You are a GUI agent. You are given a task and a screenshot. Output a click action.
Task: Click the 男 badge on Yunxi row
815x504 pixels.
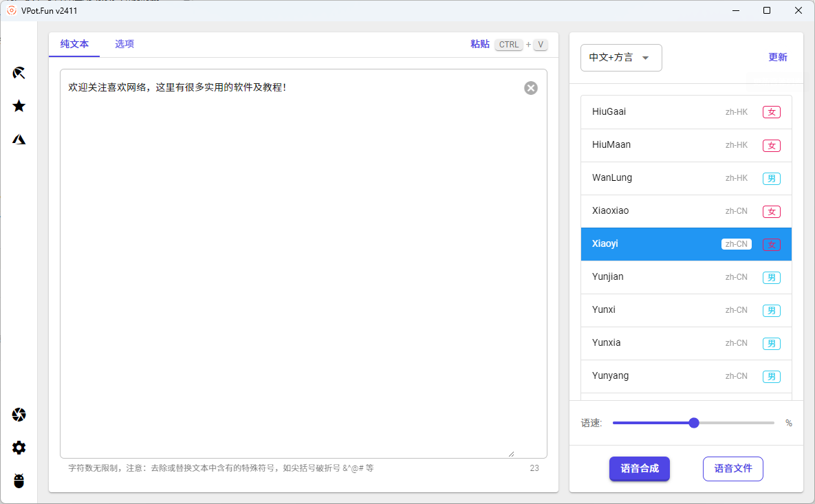[x=772, y=310]
